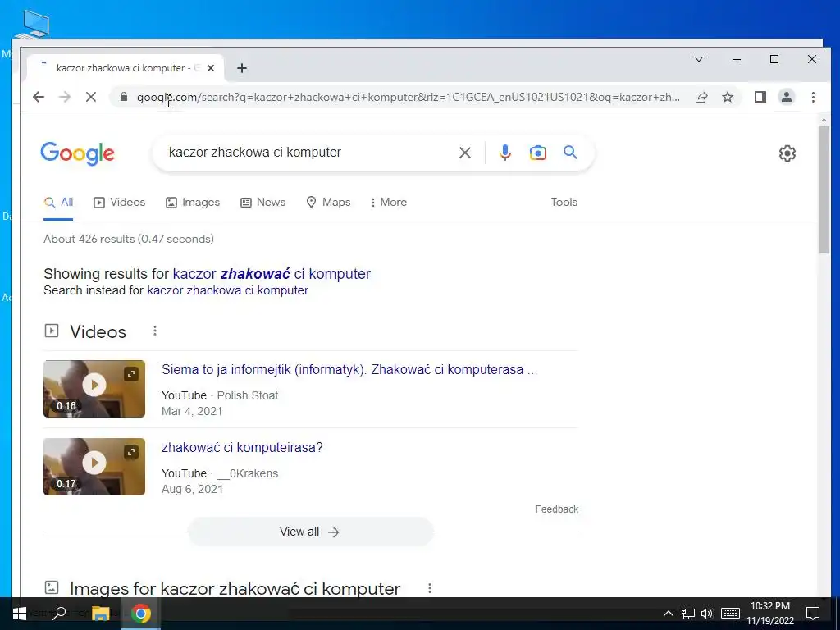
Task: Switch to Videos results tab
Action: (x=120, y=203)
